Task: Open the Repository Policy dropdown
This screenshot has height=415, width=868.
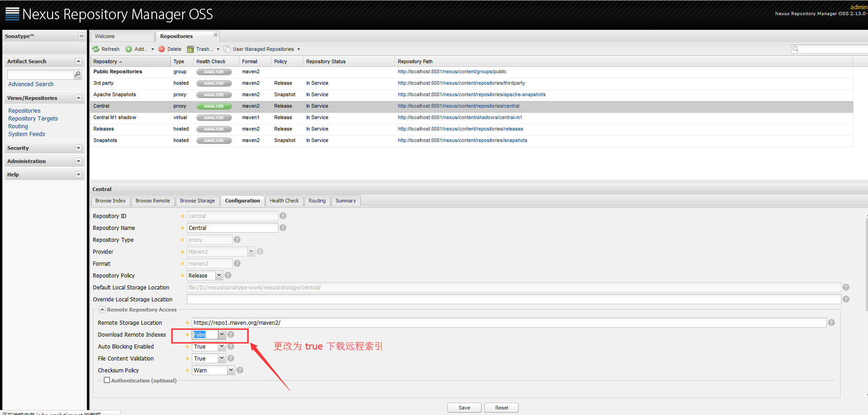Action: [x=219, y=275]
